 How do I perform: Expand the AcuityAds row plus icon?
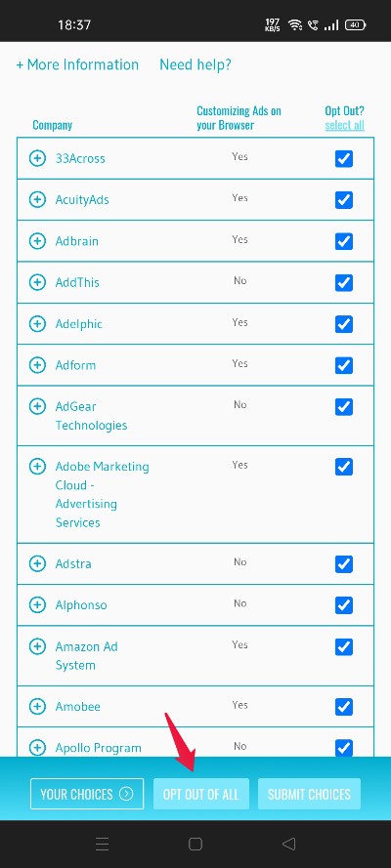[37, 199]
